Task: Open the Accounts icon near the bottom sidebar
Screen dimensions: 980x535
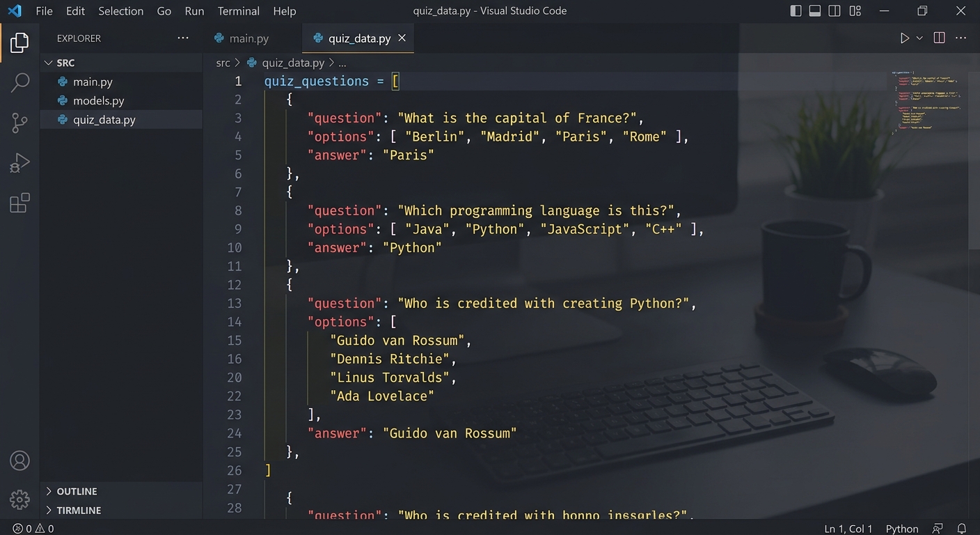Action: 19,460
